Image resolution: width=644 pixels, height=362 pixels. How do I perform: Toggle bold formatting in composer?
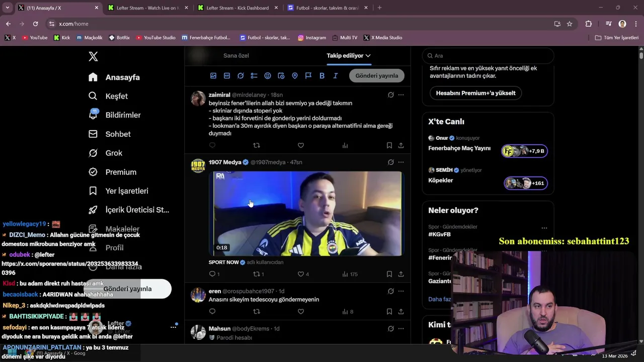(322, 76)
